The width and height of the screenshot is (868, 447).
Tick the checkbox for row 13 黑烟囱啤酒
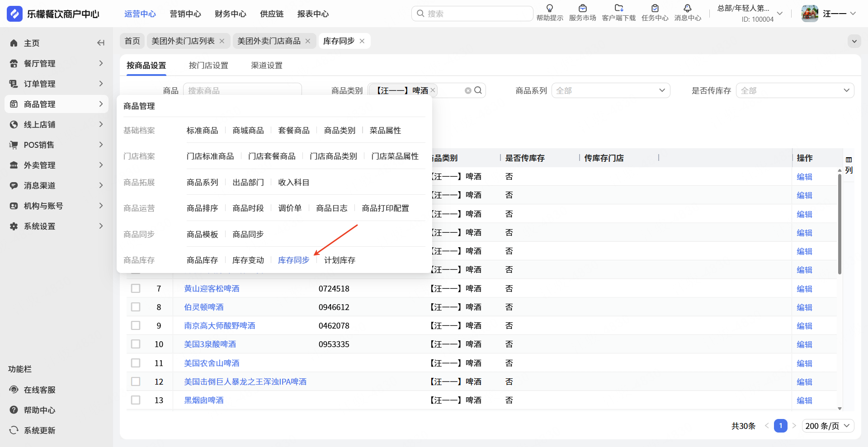[136, 400]
